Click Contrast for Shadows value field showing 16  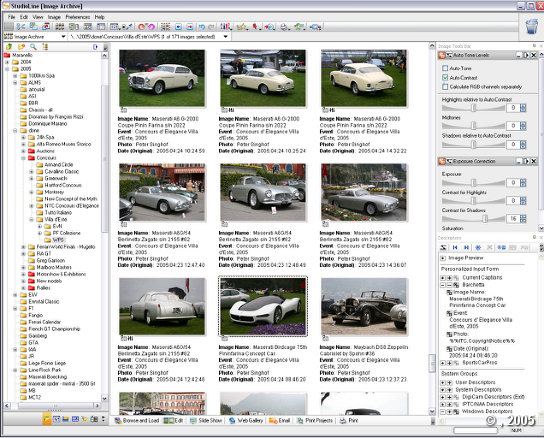click(513, 218)
